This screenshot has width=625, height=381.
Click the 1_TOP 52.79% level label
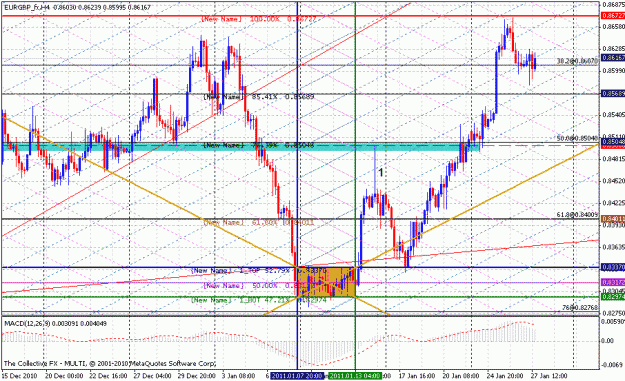click(259, 271)
